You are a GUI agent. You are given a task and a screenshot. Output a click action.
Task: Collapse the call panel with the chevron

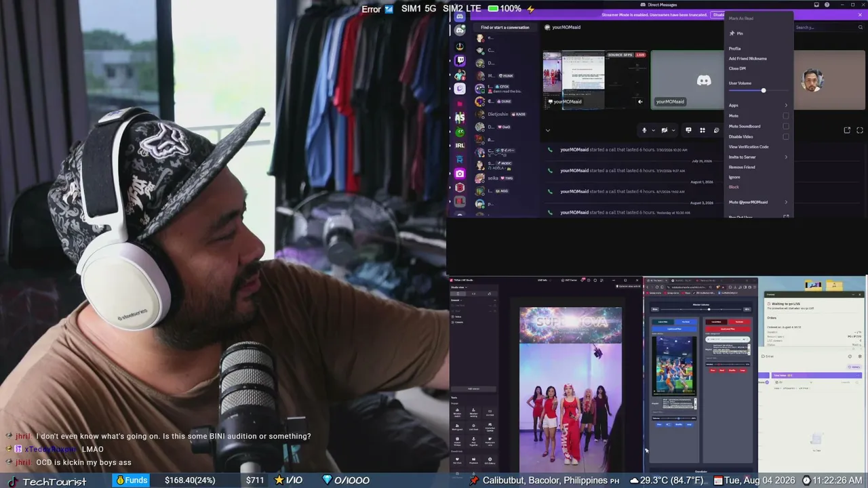click(548, 130)
